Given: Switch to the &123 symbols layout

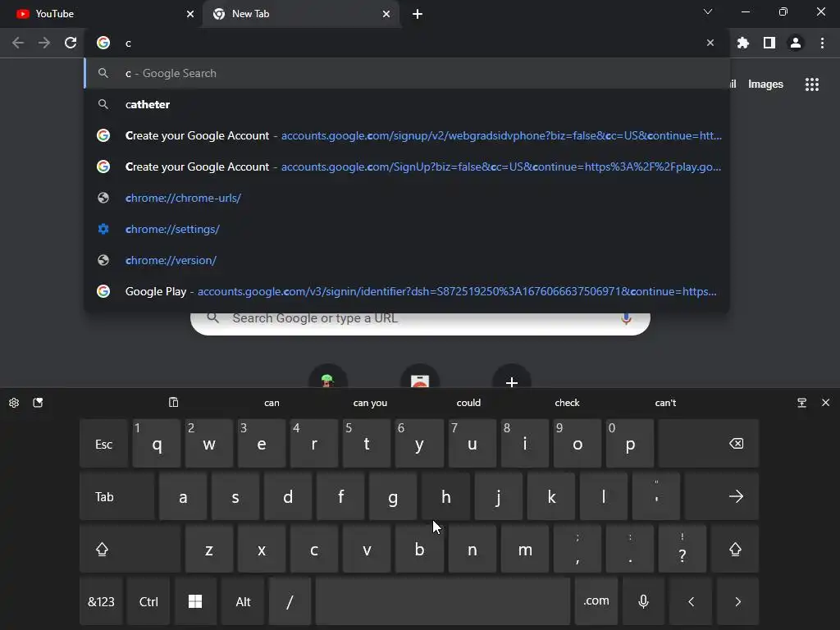Looking at the screenshot, I should [101, 601].
